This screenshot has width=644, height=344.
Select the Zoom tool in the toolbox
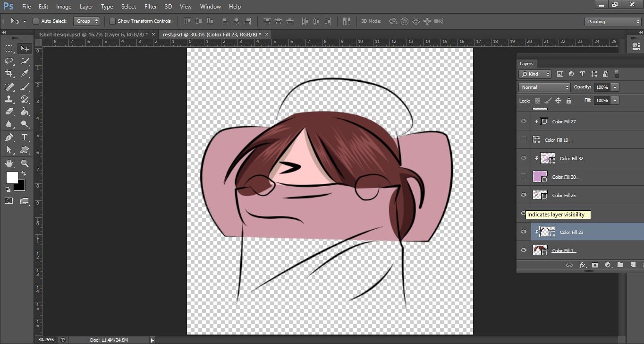click(x=25, y=163)
